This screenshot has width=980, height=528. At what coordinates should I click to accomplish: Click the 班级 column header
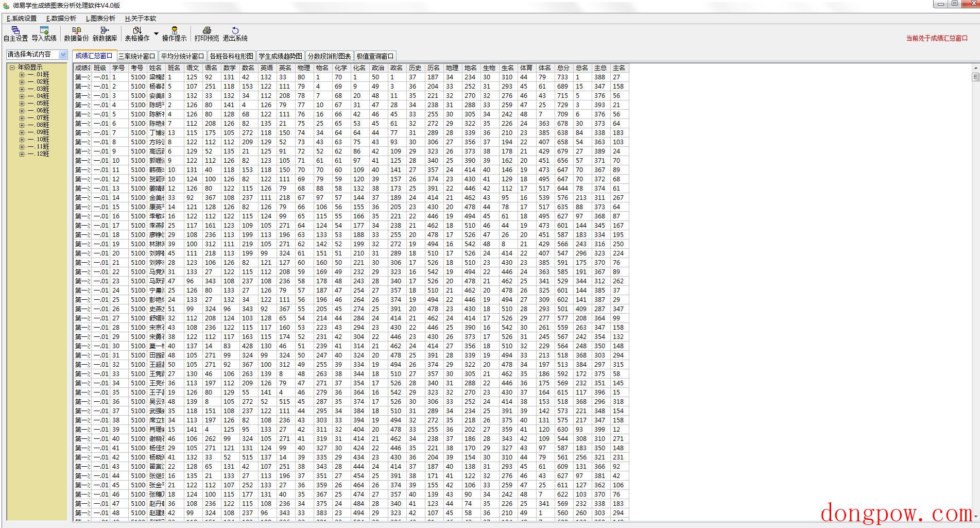[100, 68]
